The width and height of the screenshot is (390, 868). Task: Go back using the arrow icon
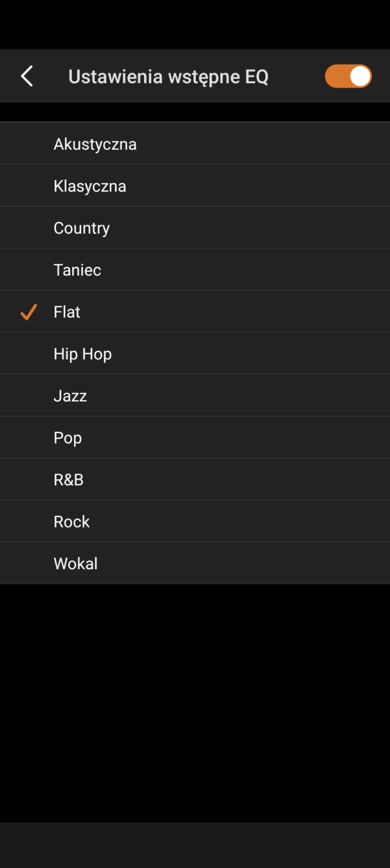27,76
